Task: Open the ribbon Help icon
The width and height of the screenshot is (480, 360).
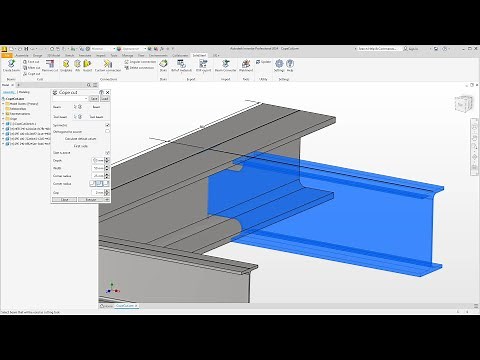Action: point(290,66)
